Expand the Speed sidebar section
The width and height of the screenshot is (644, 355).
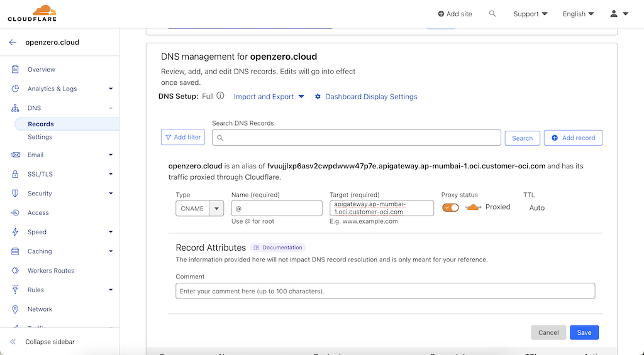coord(111,232)
